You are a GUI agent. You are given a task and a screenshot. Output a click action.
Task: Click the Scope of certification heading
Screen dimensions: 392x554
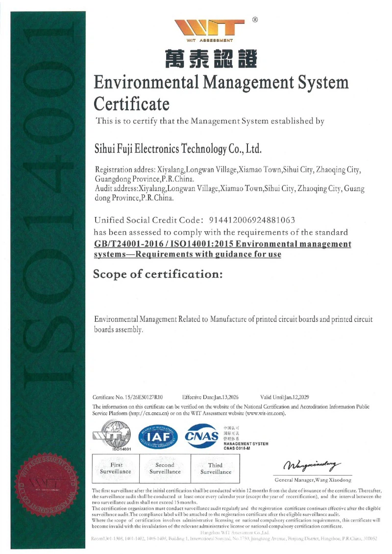[158, 274]
